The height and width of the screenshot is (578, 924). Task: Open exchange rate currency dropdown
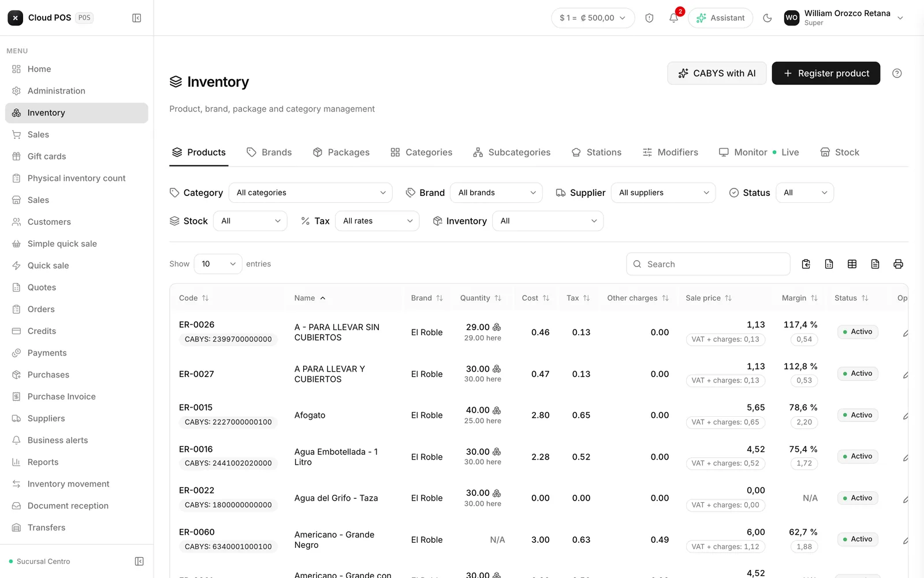coord(593,18)
